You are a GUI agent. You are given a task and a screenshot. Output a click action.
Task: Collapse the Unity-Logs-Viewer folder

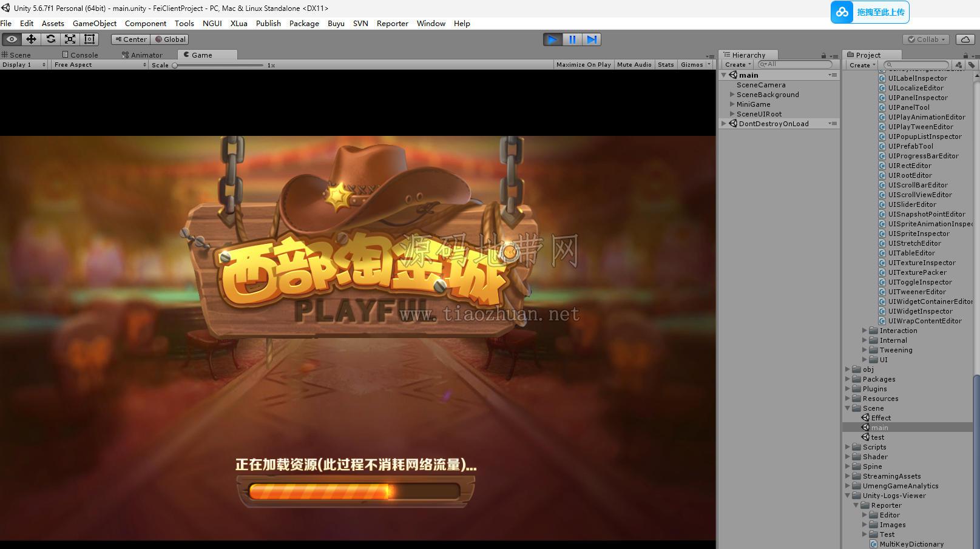(848, 496)
